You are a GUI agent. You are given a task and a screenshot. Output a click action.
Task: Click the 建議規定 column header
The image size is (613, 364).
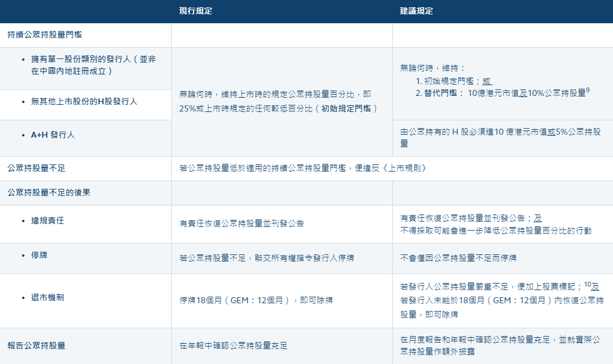click(417, 11)
